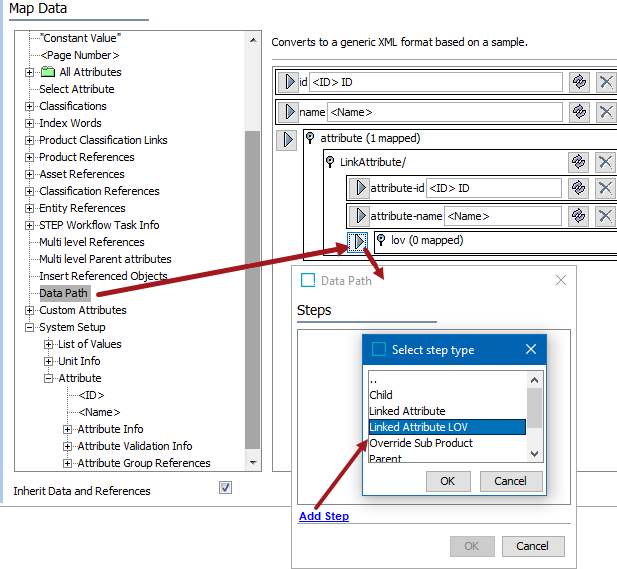
Task: Expand the STEP Workflow Task Info node
Action: [x=29, y=225]
